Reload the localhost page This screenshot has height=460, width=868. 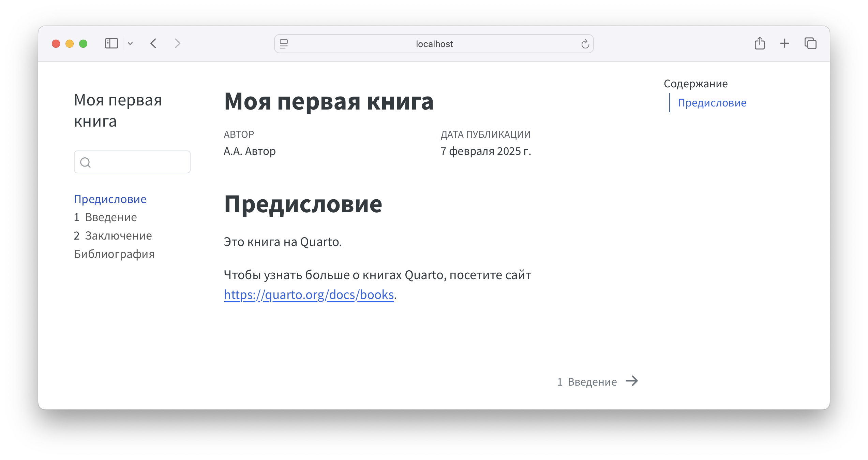(x=585, y=44)
